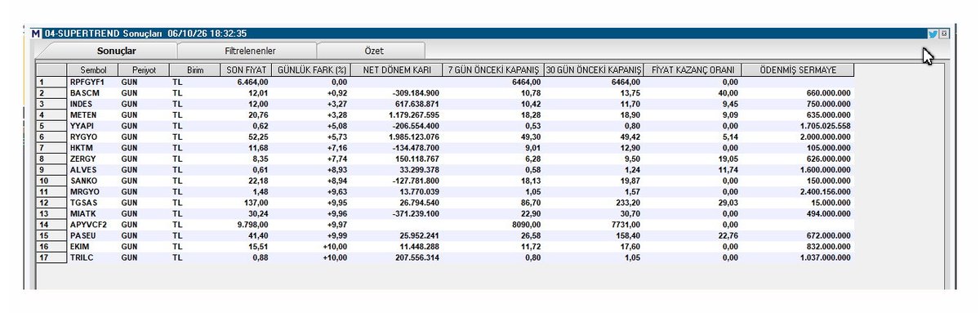
Task: Click last price 137,00 for TGSAS
Action: [257, 202]
